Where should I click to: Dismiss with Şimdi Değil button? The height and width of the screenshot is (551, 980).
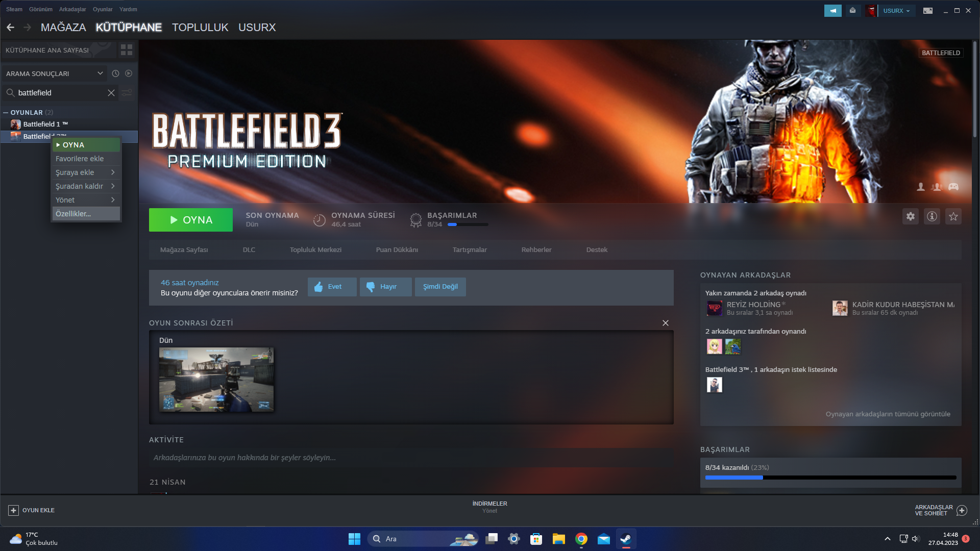440,287
